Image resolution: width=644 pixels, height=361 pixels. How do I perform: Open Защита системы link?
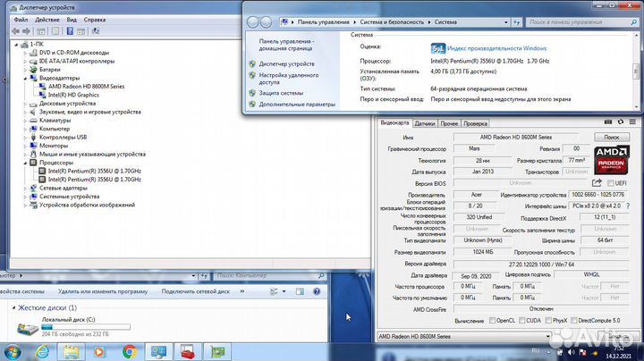281,93
